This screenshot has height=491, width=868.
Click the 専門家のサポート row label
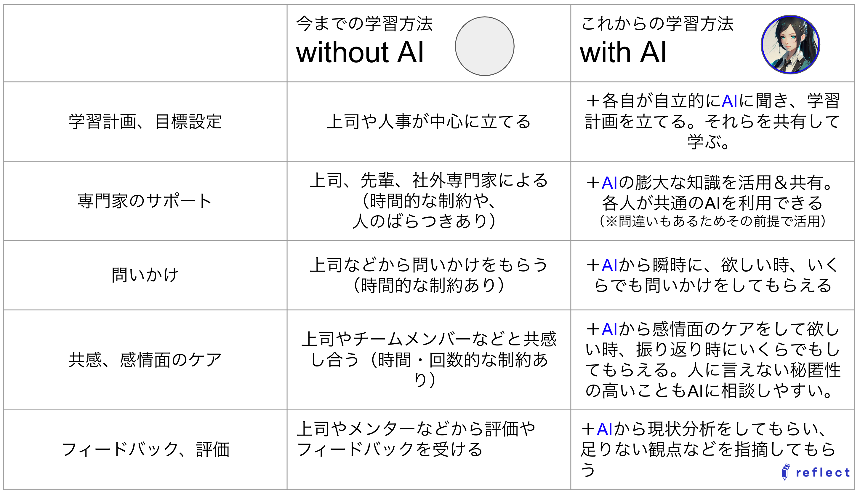[145, 201]
